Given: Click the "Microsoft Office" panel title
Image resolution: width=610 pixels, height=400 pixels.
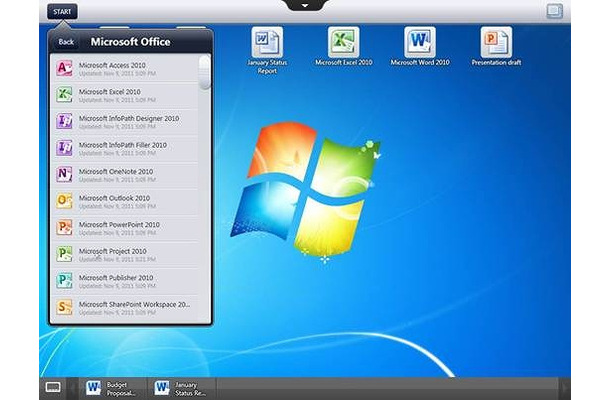Looking at the screenshot, I should tap(130, 42).
